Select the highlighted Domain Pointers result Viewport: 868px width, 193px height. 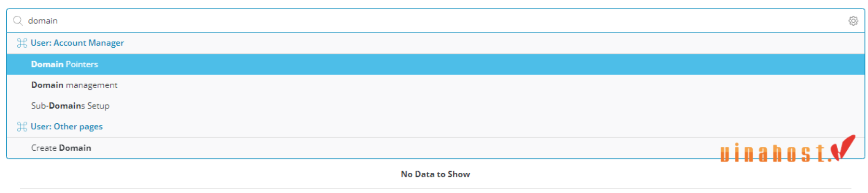click(435, 64)
